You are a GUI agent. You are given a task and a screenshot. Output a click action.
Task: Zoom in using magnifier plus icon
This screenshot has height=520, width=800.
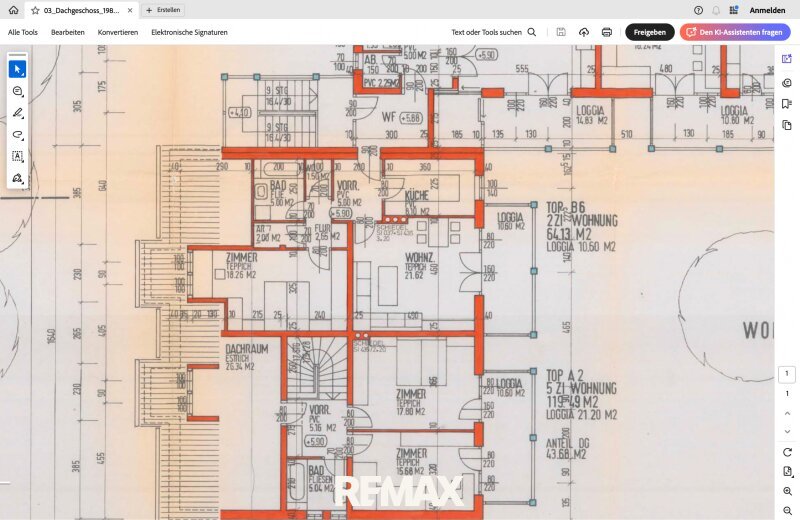[787, 491]
